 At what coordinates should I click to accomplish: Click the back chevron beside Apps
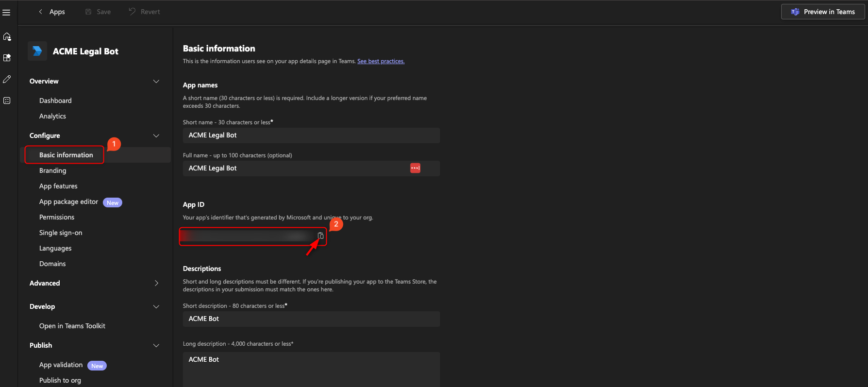click(40, 12)
